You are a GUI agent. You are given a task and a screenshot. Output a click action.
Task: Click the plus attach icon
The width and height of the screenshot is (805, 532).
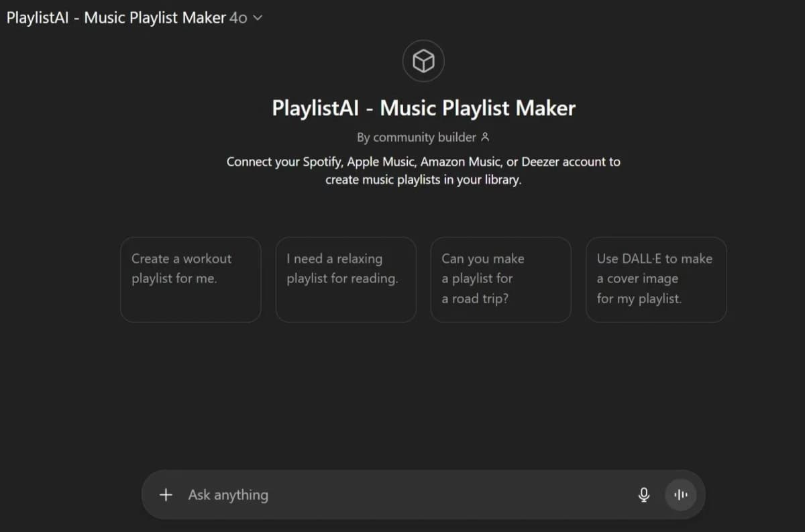pyautogui.click(x=166, y=495)
